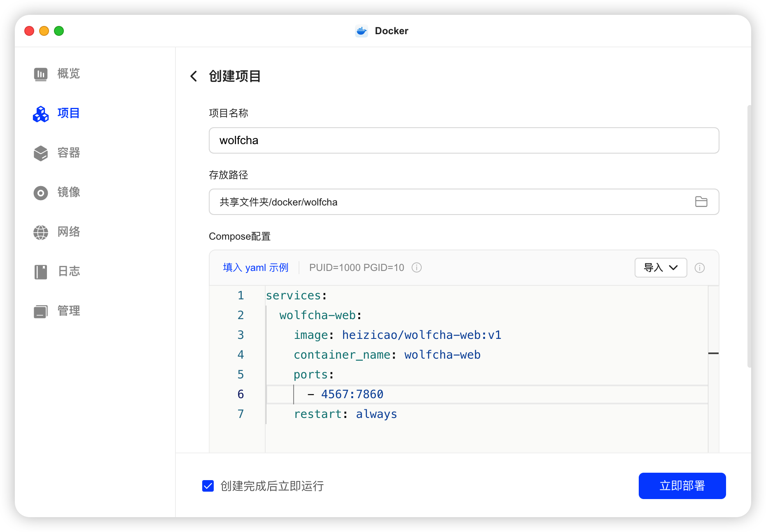Open the Images (镜像) disc icon
The height and width of the screenshot is (532, 766).
click(x=40, y=193)
